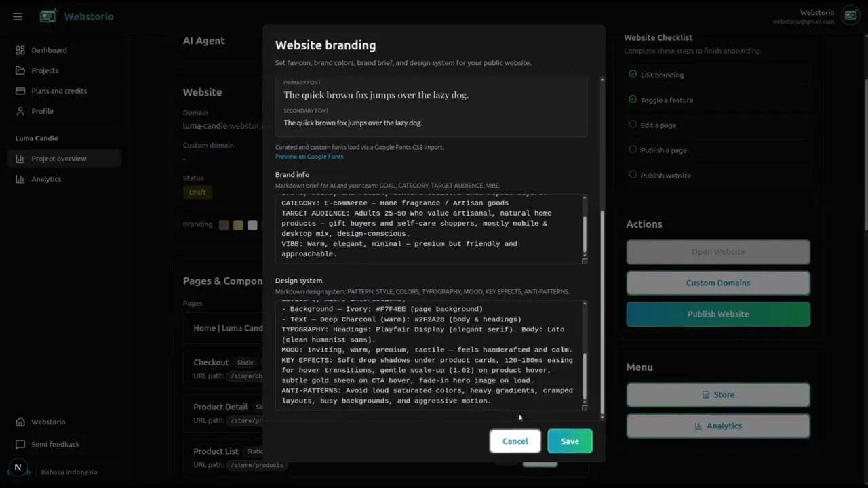Click Preview on Google Fonts link

click(309, 157)
